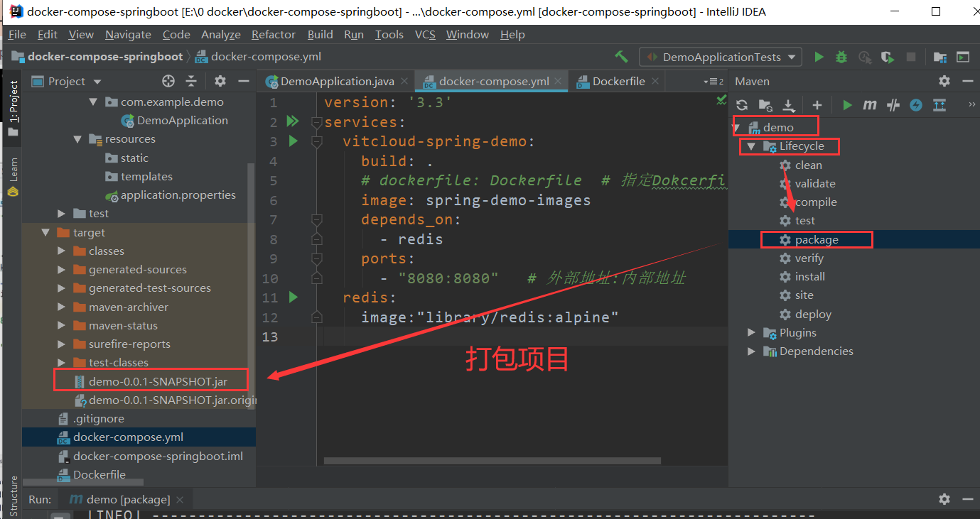Open the Learn side tool window button

click(13, 175)
